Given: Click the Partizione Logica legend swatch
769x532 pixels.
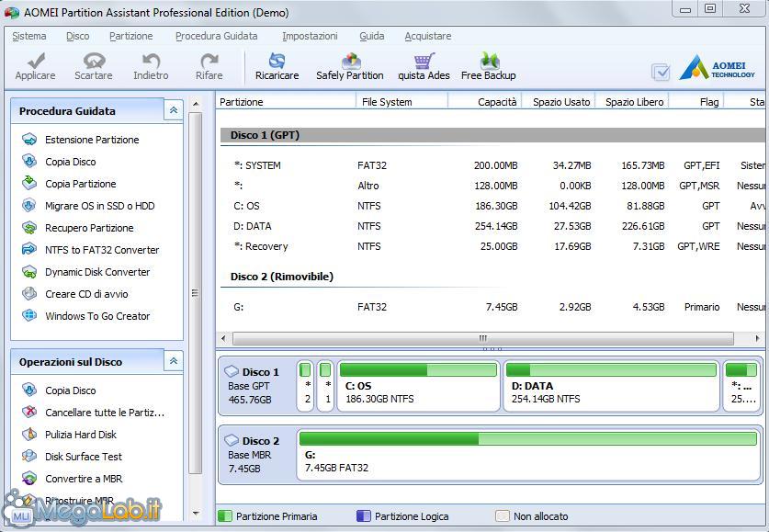Looking at the screenshot, I should 364,515.
